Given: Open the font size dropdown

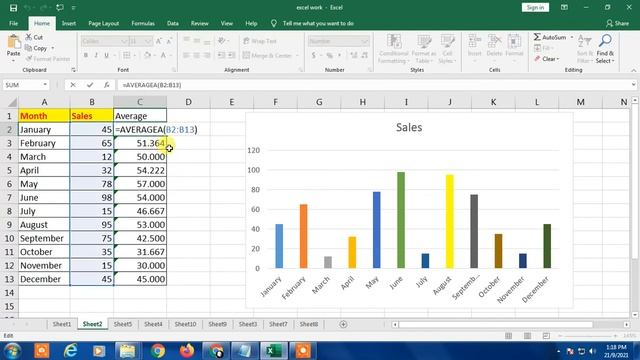Looking at the screenshot, I should pos(148,41).
